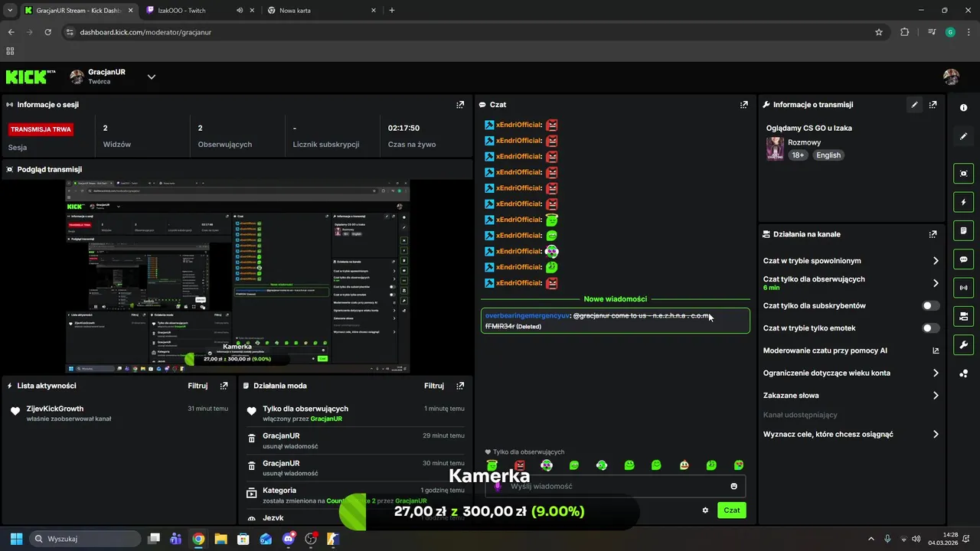The width and height of the screenshot is (980, 551).
Task: Click the 18+ tag
Action: coord(798,155)
